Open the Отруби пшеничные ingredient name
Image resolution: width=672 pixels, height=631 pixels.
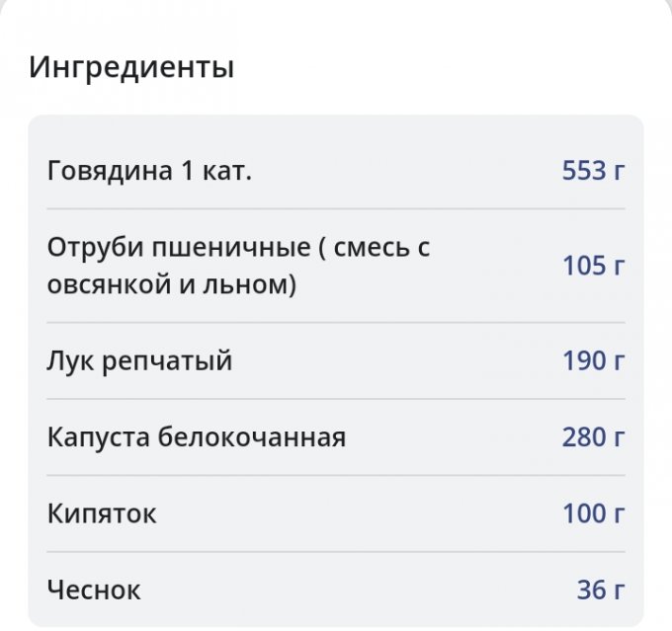(x=238, y=248)
